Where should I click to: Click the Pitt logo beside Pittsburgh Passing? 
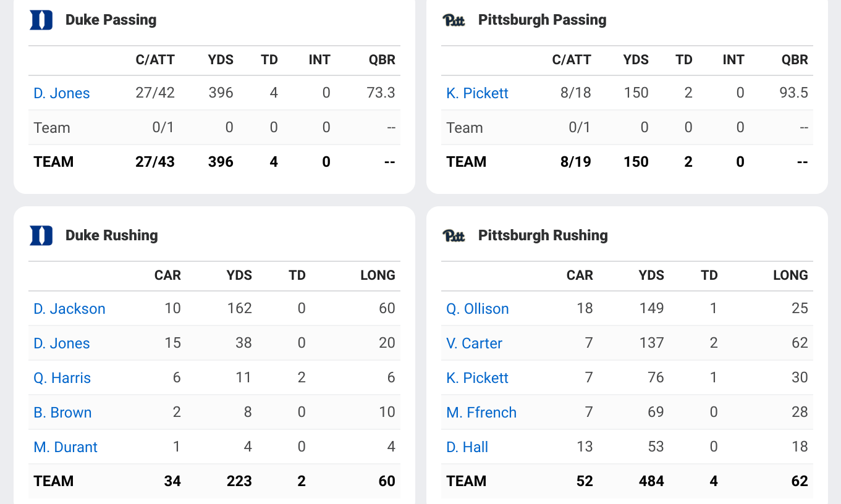click(x=454, y=20)
